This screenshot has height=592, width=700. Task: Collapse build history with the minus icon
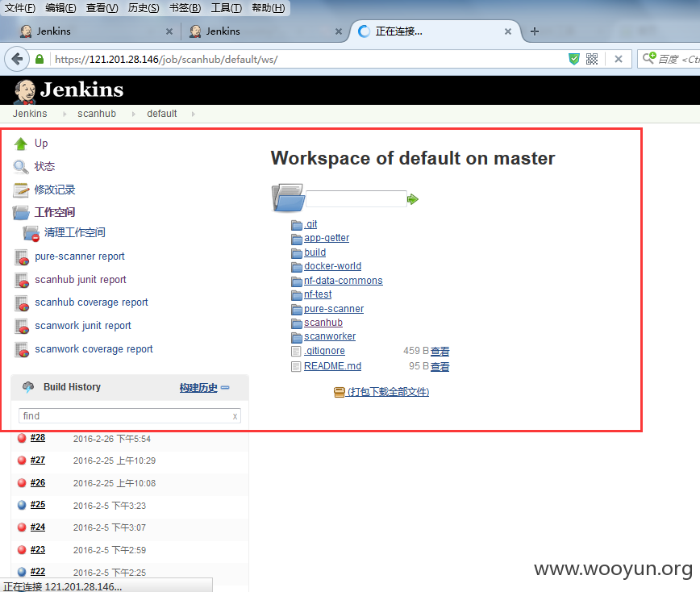(x=225, y=387)
